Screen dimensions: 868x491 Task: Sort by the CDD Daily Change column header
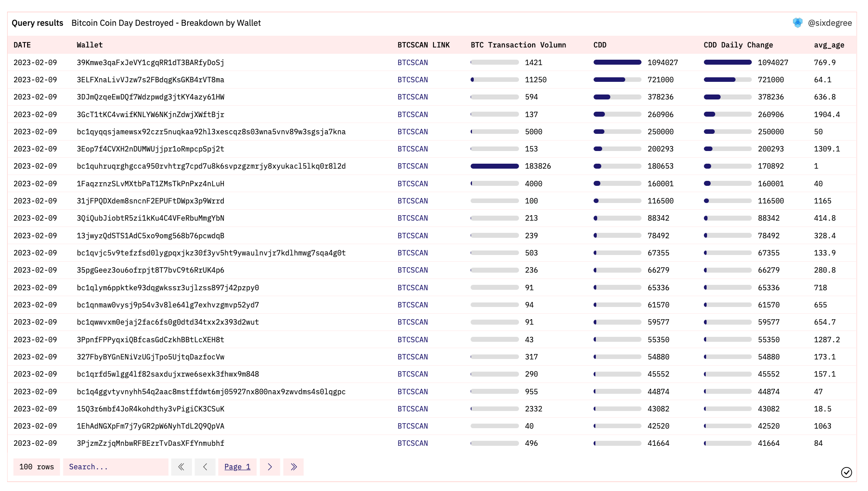[738, 45]
